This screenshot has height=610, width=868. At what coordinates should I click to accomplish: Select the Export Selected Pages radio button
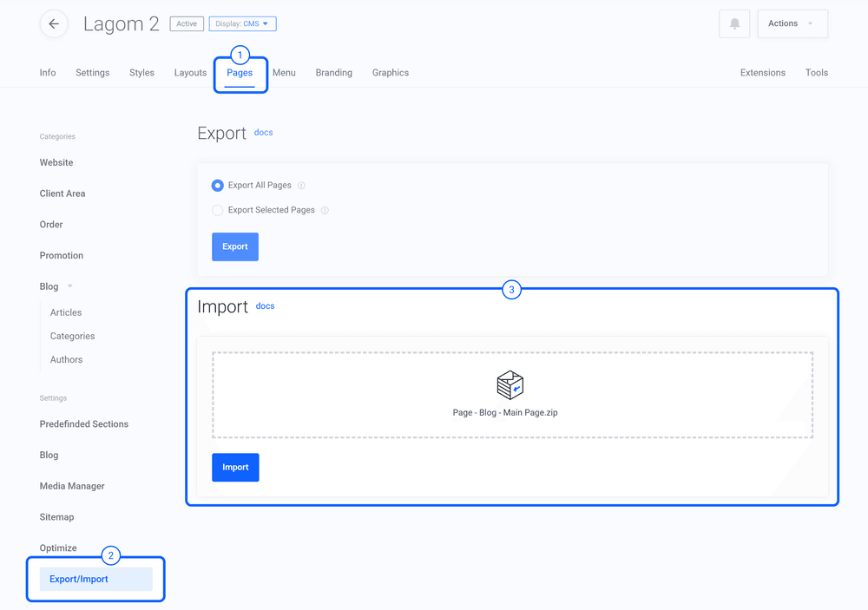click(x=217, y=210)
